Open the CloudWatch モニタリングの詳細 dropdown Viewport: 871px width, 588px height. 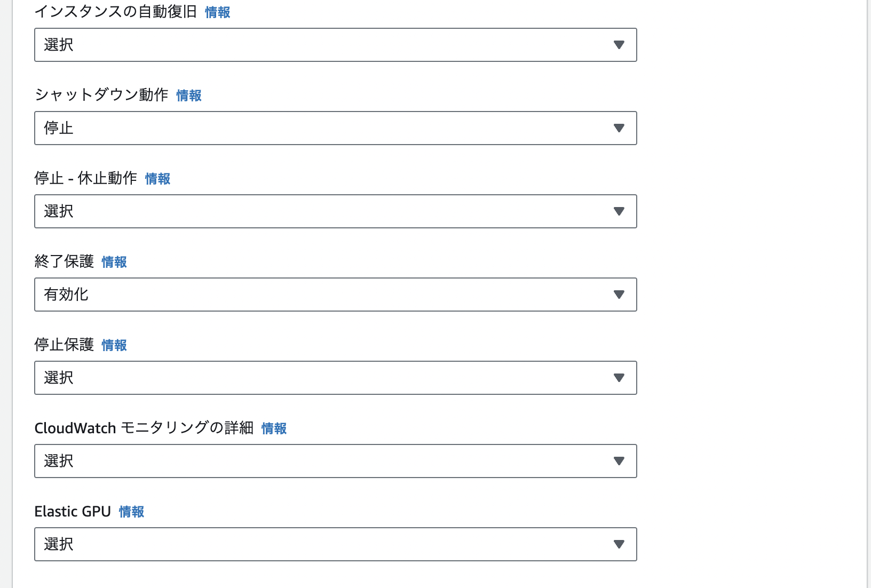point(335,461)
